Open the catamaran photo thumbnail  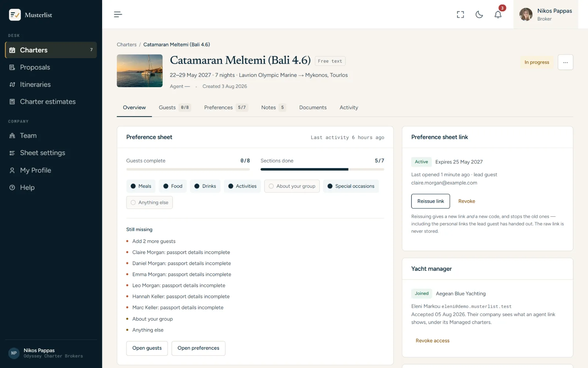click(x=140, y=71)
